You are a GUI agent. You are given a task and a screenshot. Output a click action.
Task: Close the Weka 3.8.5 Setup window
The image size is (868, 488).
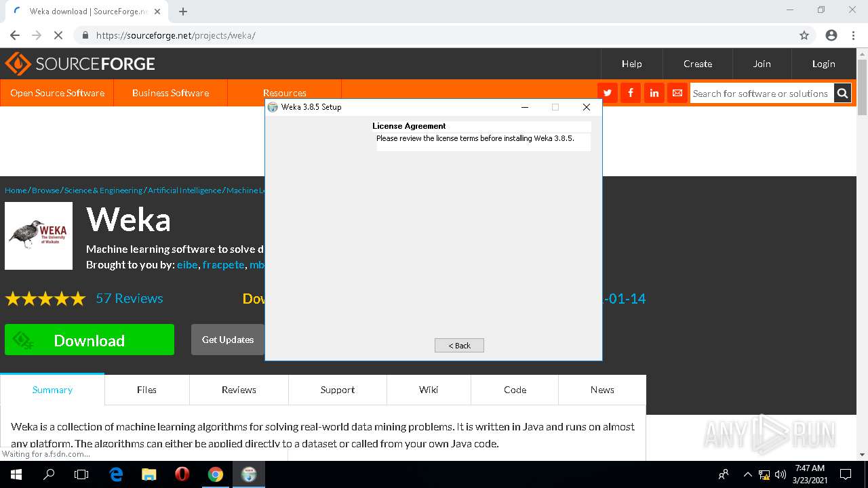[587, 107]
